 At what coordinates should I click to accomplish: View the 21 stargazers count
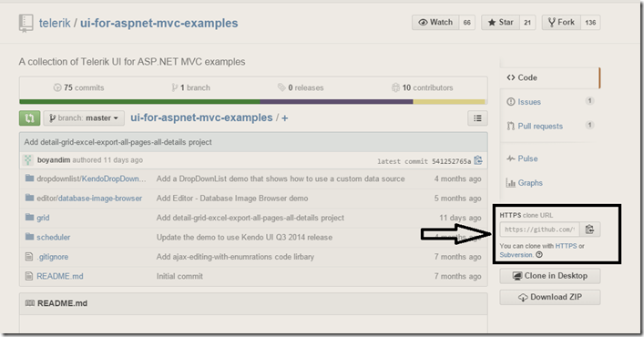point(527,23)
